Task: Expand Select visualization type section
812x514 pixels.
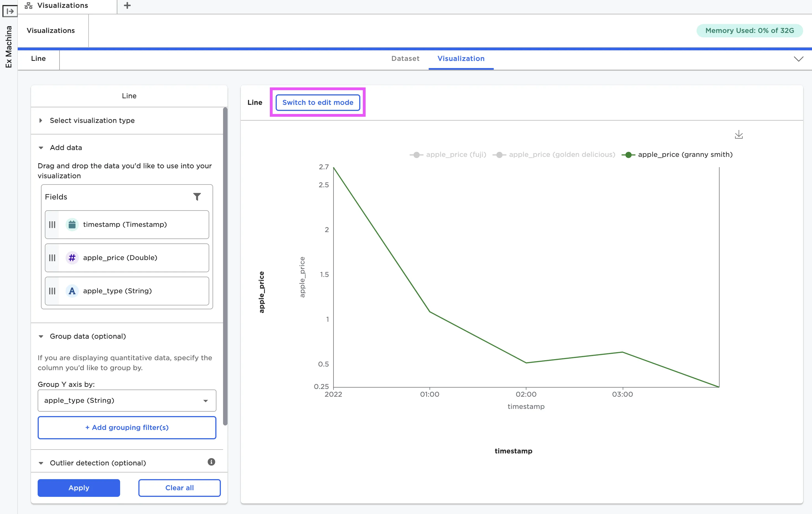Action: point(92,120)
